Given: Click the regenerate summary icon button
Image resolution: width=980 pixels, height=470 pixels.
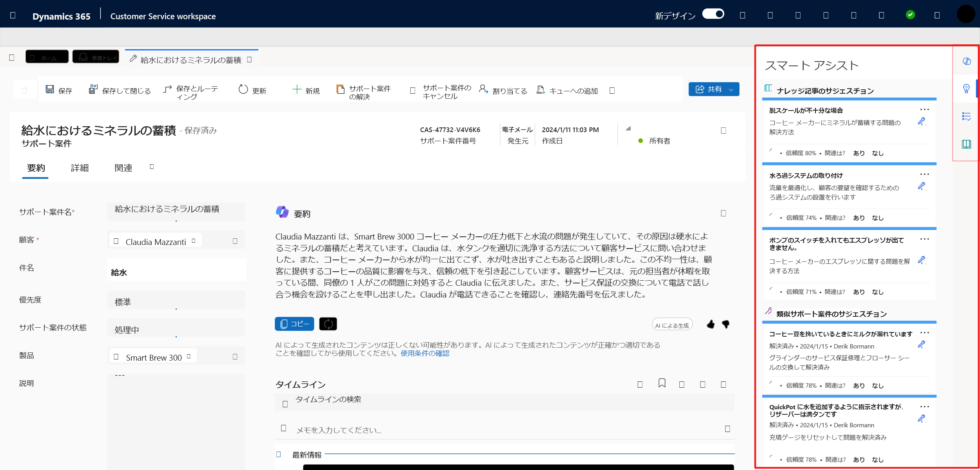Looking at the screenshot, I should tap(328, 324).
